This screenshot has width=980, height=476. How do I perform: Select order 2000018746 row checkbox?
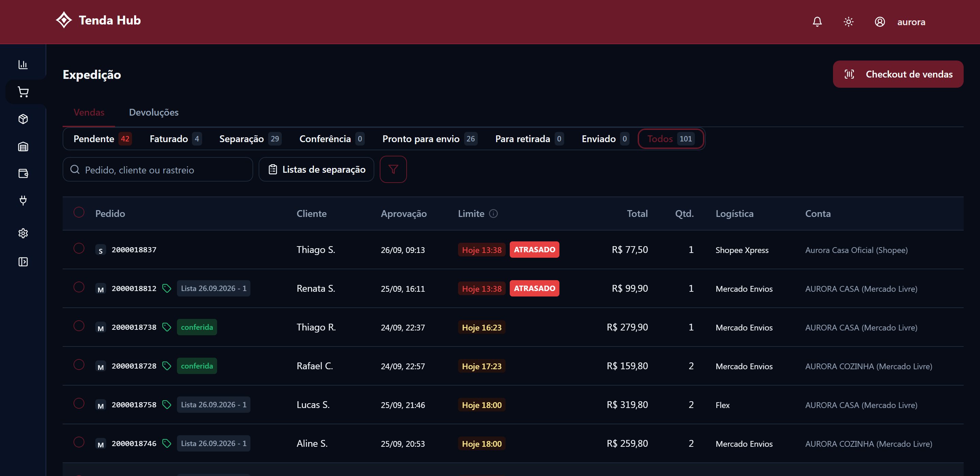click(x=79, y=442)
